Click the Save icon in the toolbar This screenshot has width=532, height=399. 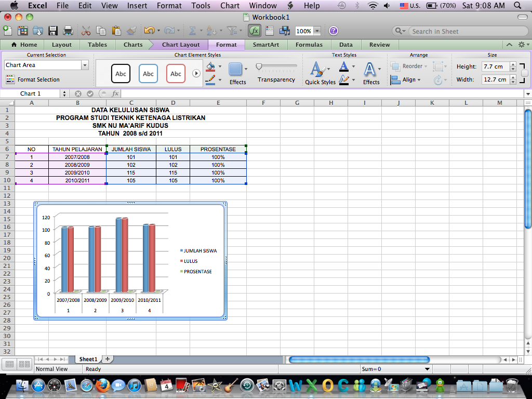tap(52, 30)
